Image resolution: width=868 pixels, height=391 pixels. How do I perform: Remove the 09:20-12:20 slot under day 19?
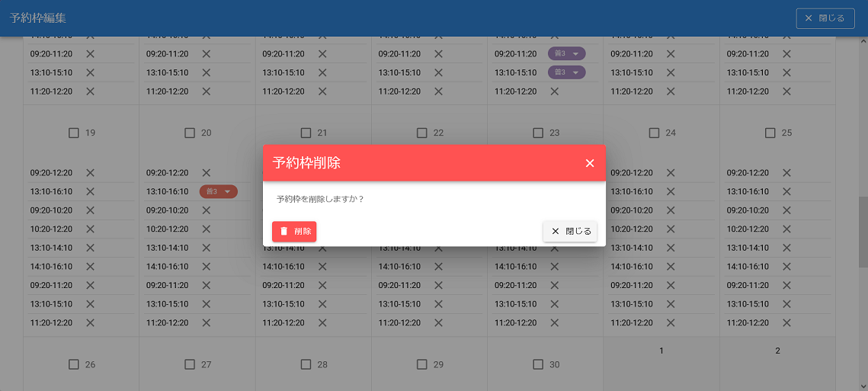click(90, 173)
